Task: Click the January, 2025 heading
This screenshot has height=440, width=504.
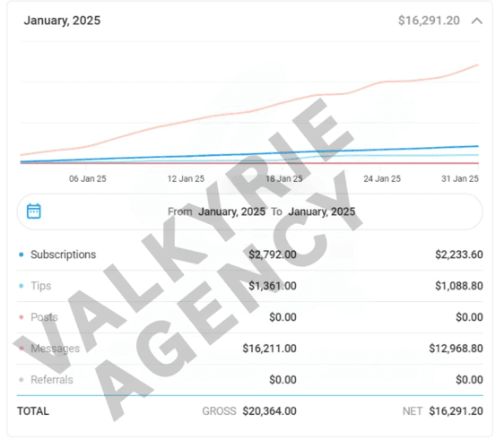Action: pyautogui.click(x=62, y=21)
